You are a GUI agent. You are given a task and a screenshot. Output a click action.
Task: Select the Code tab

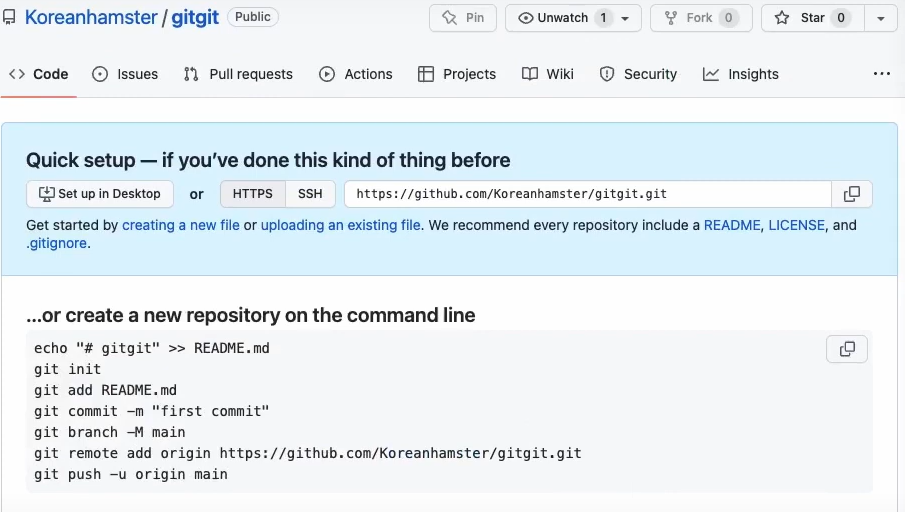coord(39,74)
